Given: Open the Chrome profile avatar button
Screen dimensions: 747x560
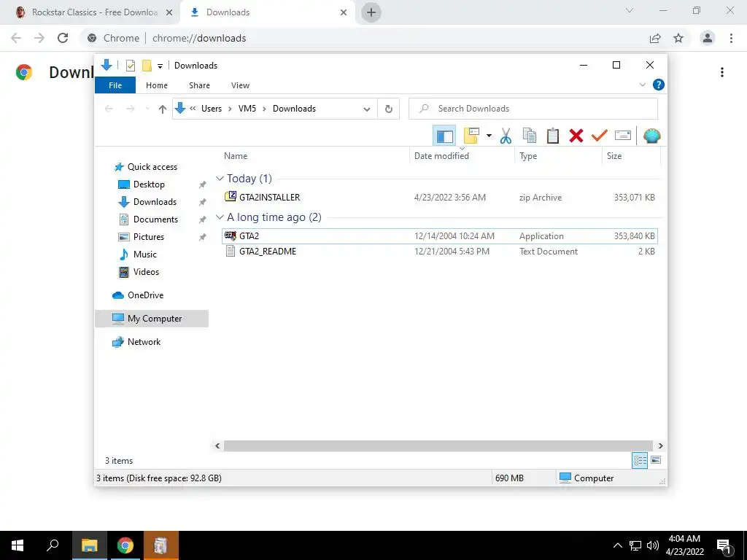Looking at the screenshot, I should click(708, 38).
